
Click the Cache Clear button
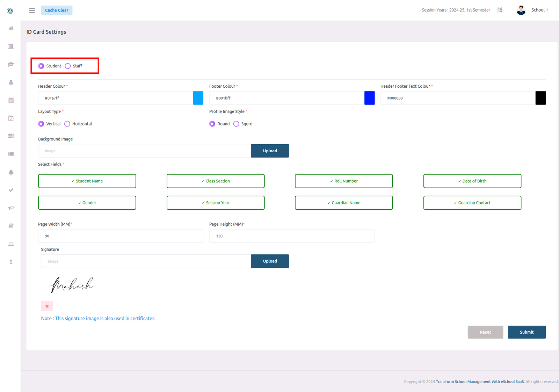(x=57, y=10)
